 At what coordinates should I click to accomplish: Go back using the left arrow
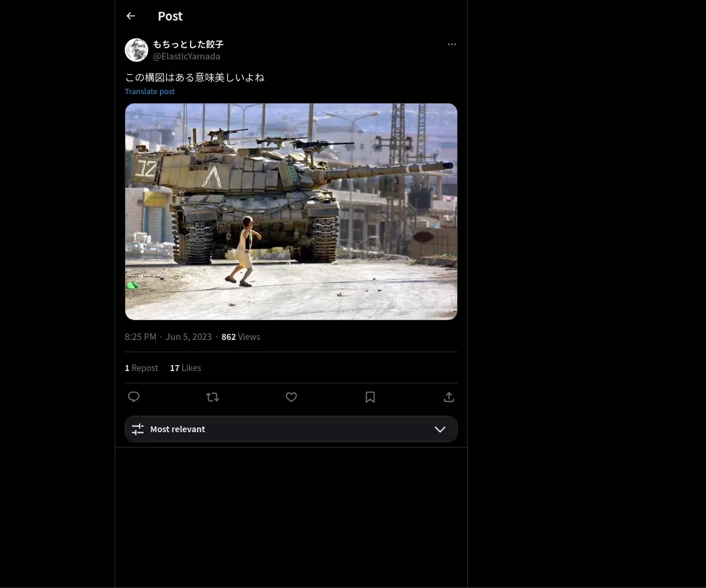tap(131, 16)
